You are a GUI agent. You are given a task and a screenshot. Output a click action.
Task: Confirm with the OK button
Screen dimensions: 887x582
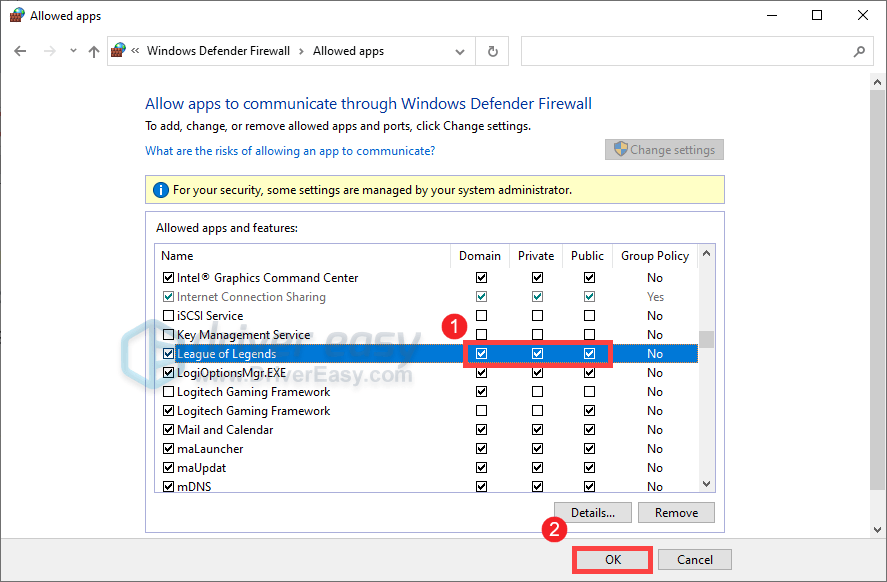point(613,559)
